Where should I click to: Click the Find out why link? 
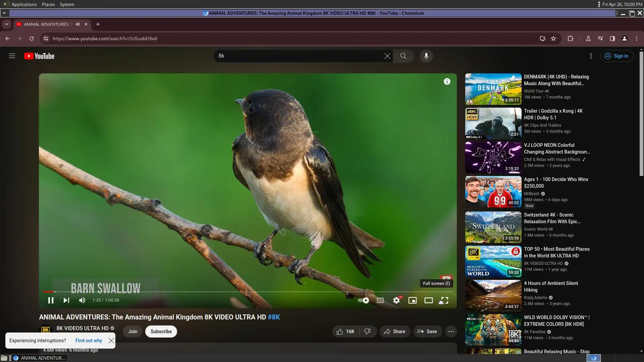click(89, 341)
